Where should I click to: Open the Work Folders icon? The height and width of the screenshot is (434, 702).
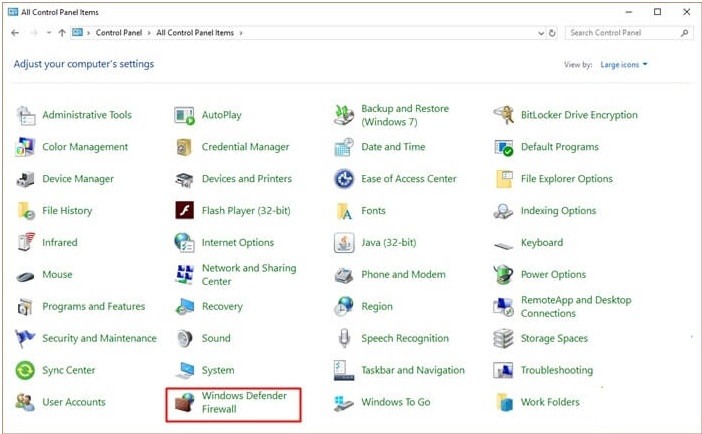505,402
